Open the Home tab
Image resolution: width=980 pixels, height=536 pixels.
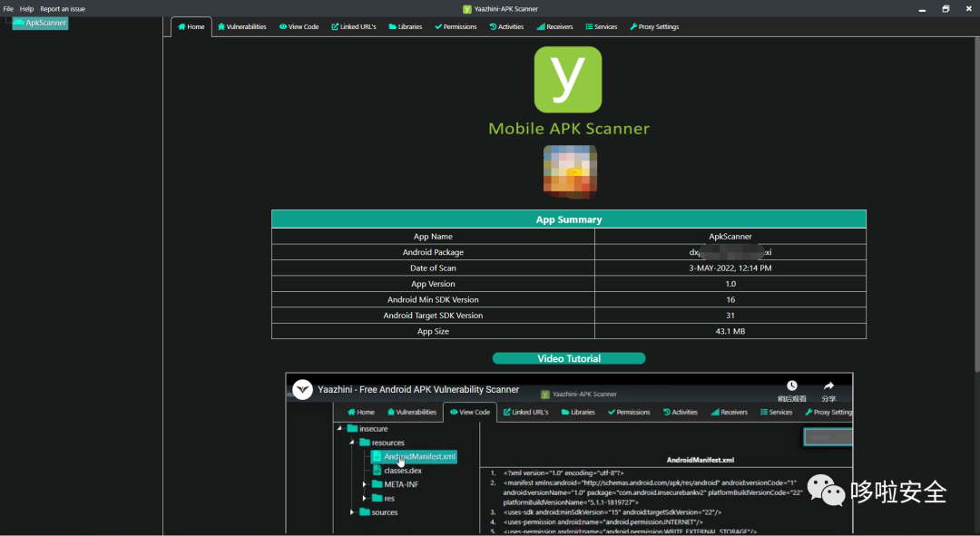click(x=191, y=27)
